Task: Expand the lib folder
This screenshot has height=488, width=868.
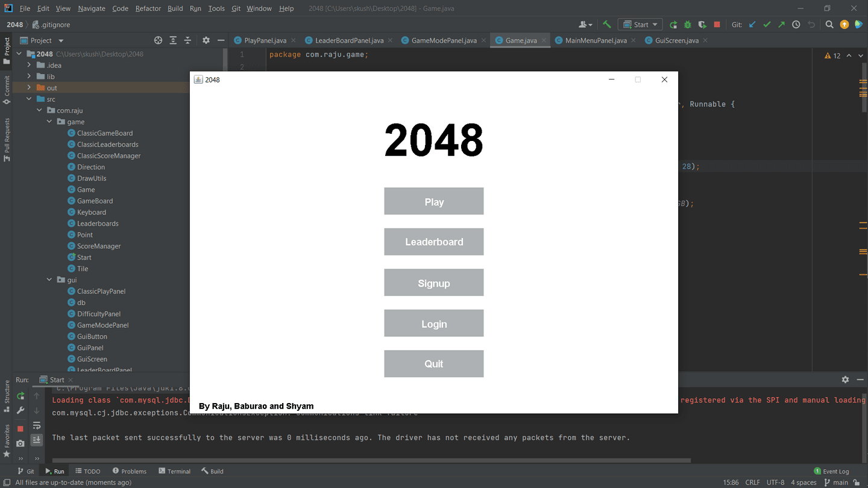Action: [x=29, y=77]
